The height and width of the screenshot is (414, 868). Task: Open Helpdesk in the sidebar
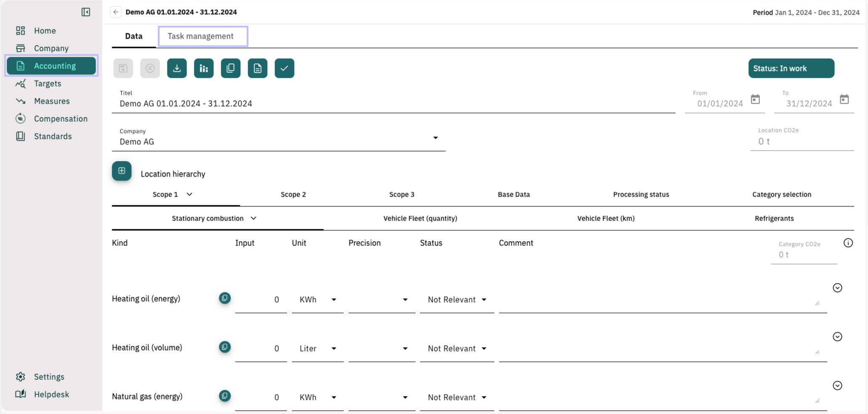(51, 395)
